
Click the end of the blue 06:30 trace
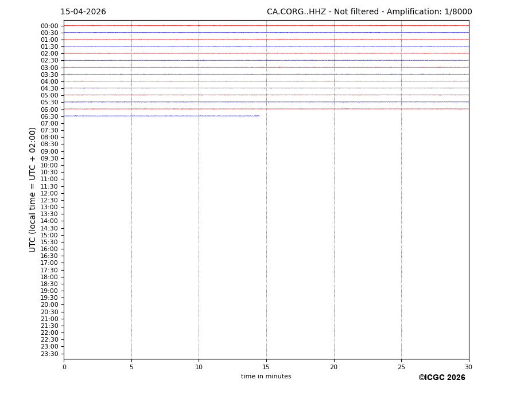coord(259,116)
